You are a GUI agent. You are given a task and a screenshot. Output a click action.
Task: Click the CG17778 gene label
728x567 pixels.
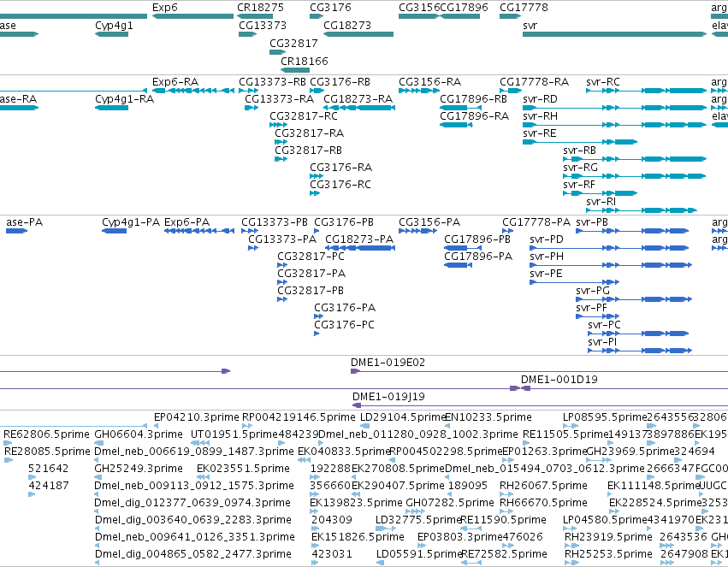pos(524,8)
